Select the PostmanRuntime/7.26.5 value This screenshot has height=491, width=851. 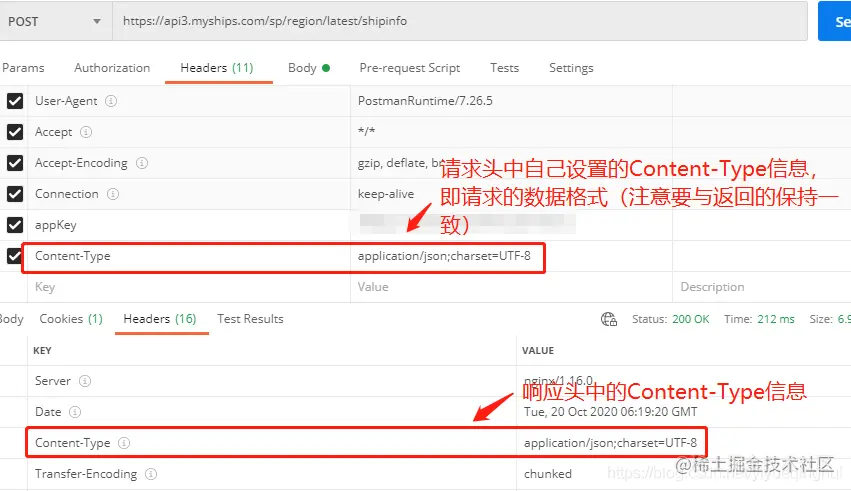click(425, 101)
